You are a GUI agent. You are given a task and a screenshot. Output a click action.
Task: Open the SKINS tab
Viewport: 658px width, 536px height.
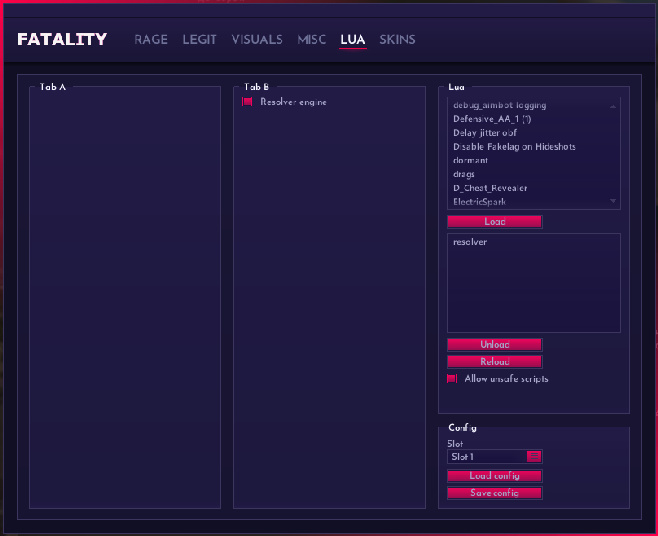(397, 39)
